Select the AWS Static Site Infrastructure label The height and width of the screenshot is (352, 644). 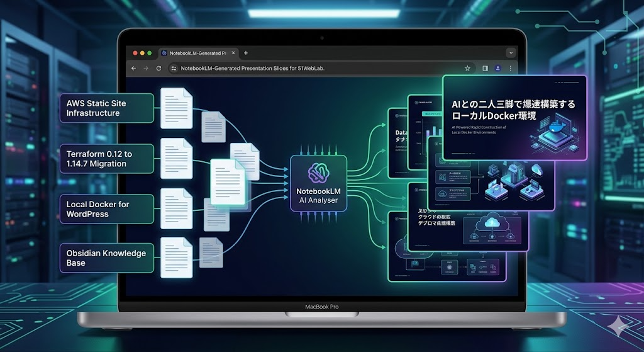pos(107,108)
